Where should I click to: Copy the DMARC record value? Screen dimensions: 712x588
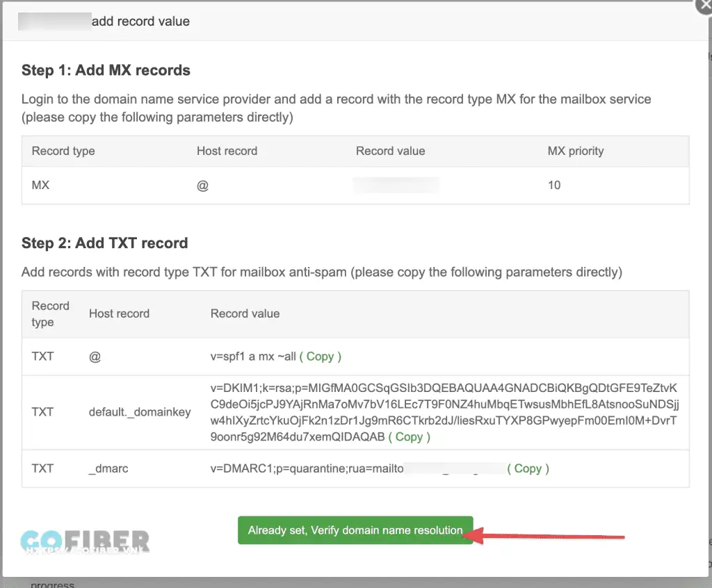click(528, 468)
